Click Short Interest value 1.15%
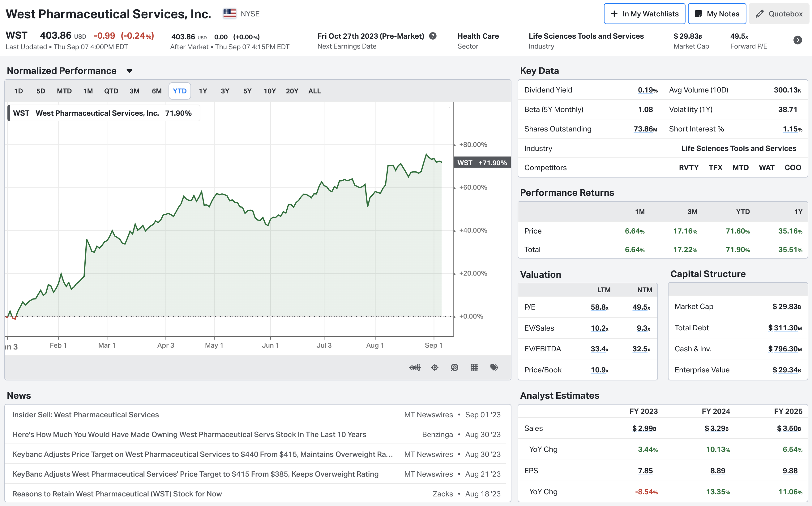Image resolution: width=812 pixels, height=506 pixels. click(792, 129)
